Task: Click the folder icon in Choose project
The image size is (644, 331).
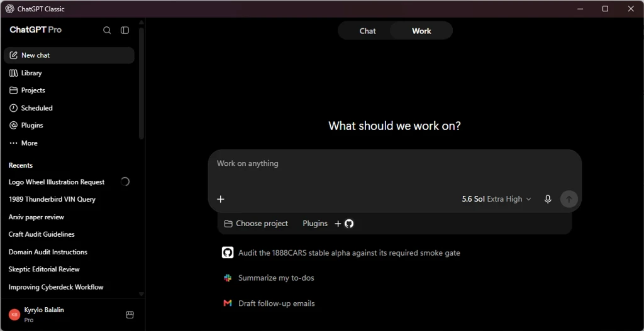Action: (x=228, y=224)
